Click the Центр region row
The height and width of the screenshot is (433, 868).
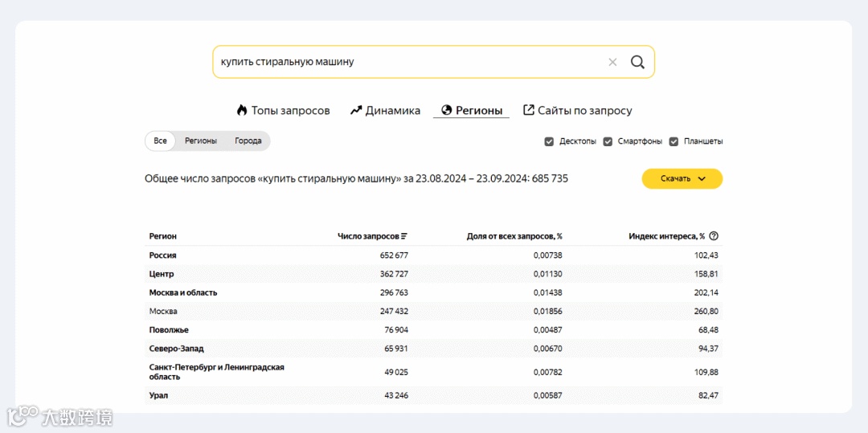(433, 274)
